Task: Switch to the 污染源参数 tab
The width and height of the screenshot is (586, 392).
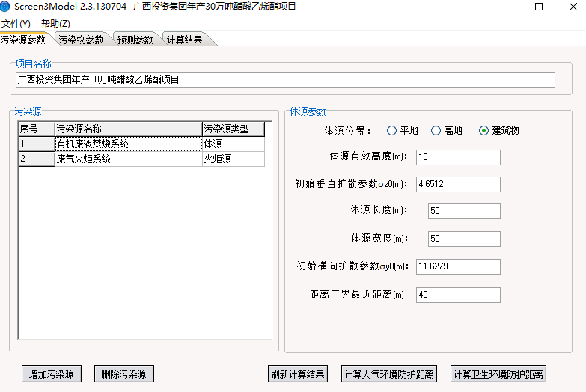Action: (x=23, y=40)
